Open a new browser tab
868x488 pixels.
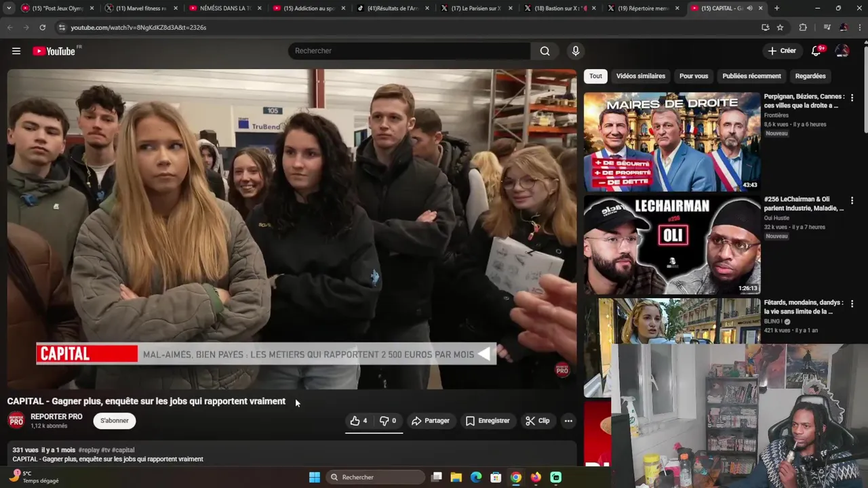pyautogui.click(x=776, y=8)
